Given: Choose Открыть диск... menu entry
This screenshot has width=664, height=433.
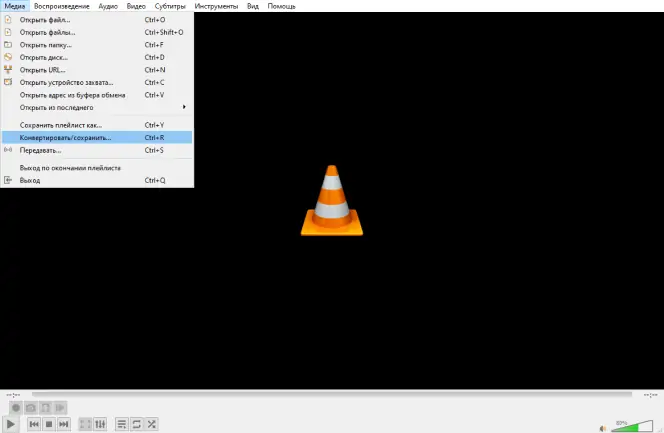Looking at the screenshot, I should coord(97,57).
